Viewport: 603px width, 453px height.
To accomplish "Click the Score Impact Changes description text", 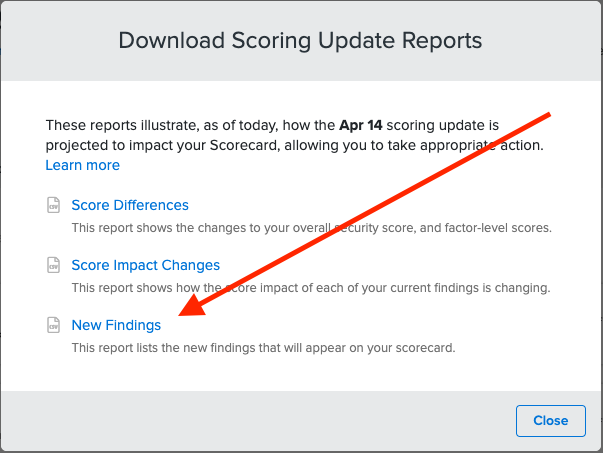I will pyautogui.click(x=311, y=288).
